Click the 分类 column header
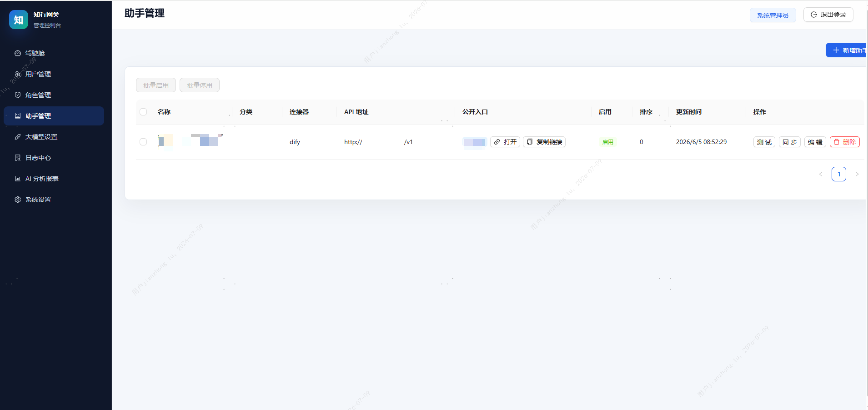 click(246, 112)
